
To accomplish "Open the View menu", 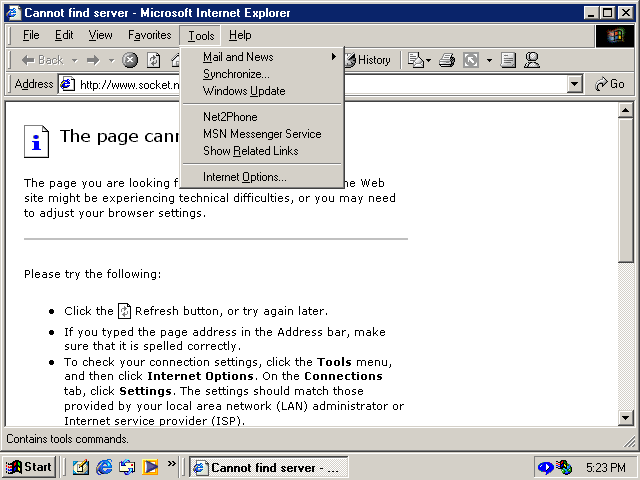I will click(100, 35).
